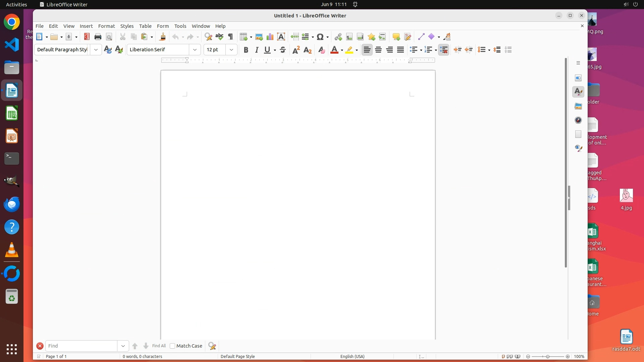Toggle Bold formatting on
This screenshot has height=362, width=644.
246,50
